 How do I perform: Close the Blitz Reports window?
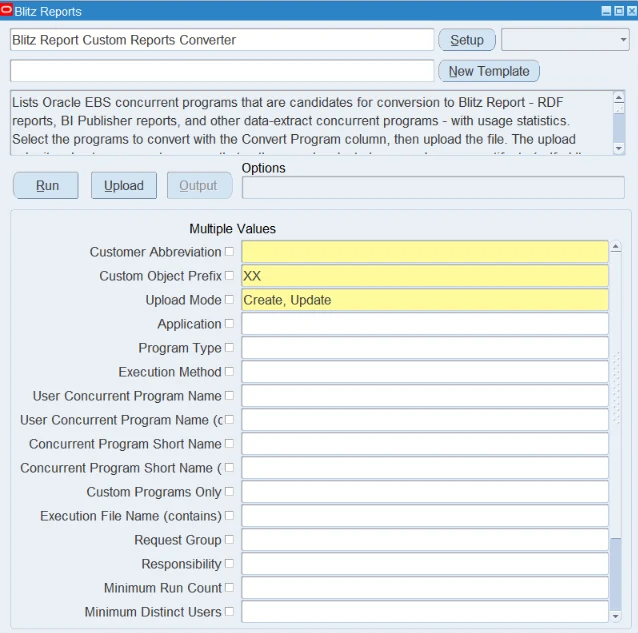(632, 11)
